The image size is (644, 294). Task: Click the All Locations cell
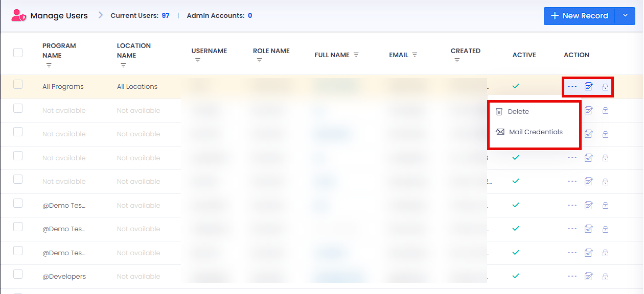coord(137,86)
